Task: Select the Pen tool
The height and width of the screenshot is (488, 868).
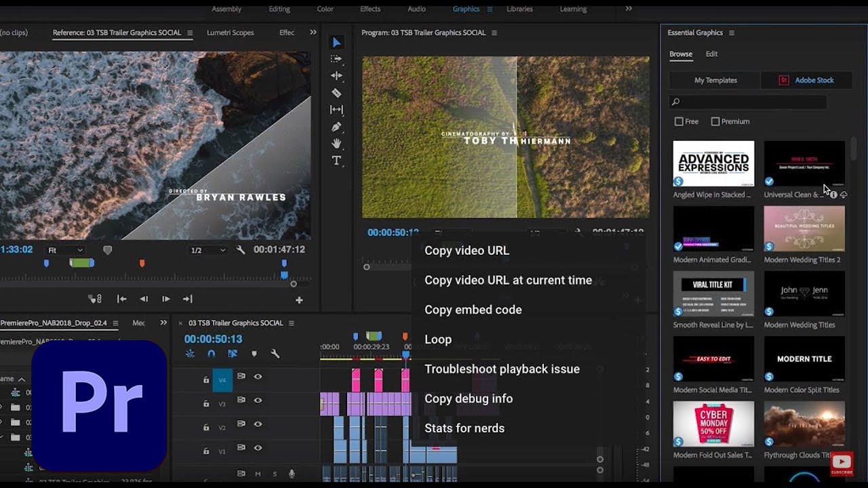Action: click(x=337, y=127)
